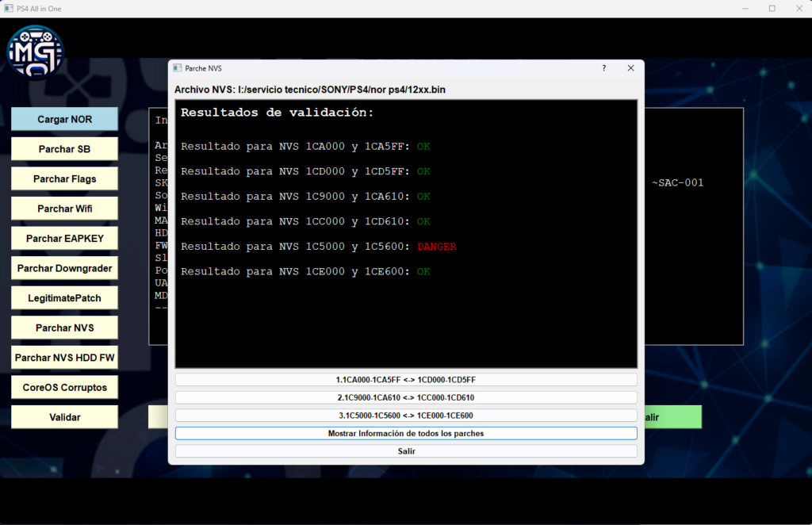Close the Parche NVS dialog
This screenshot has width=812, height=525.
630,68
